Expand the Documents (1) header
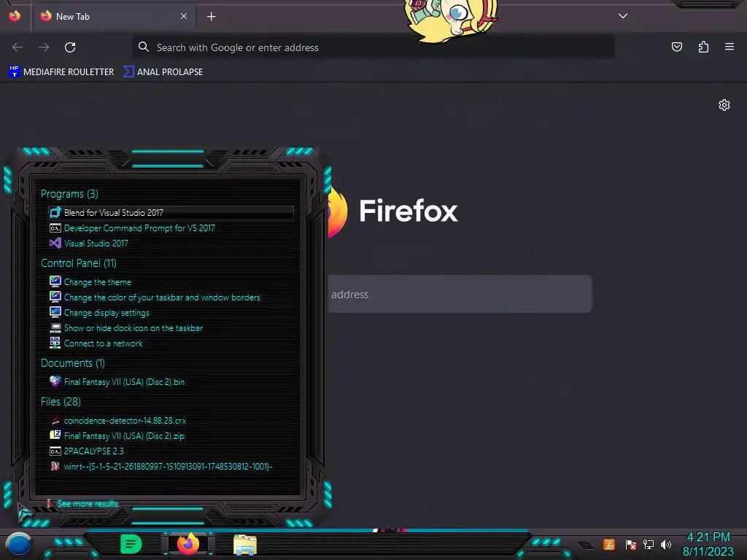This screenshot has height=560, width=747. click(x=72, y=363)
